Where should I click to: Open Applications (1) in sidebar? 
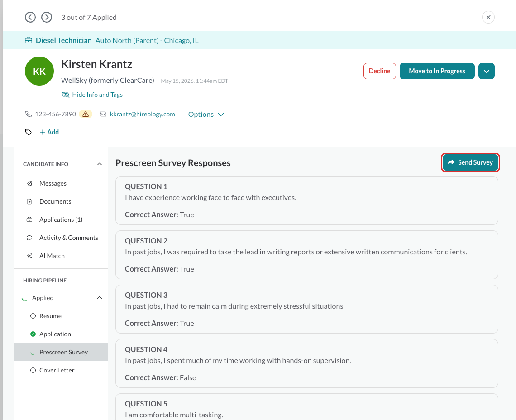coord(61,220)
